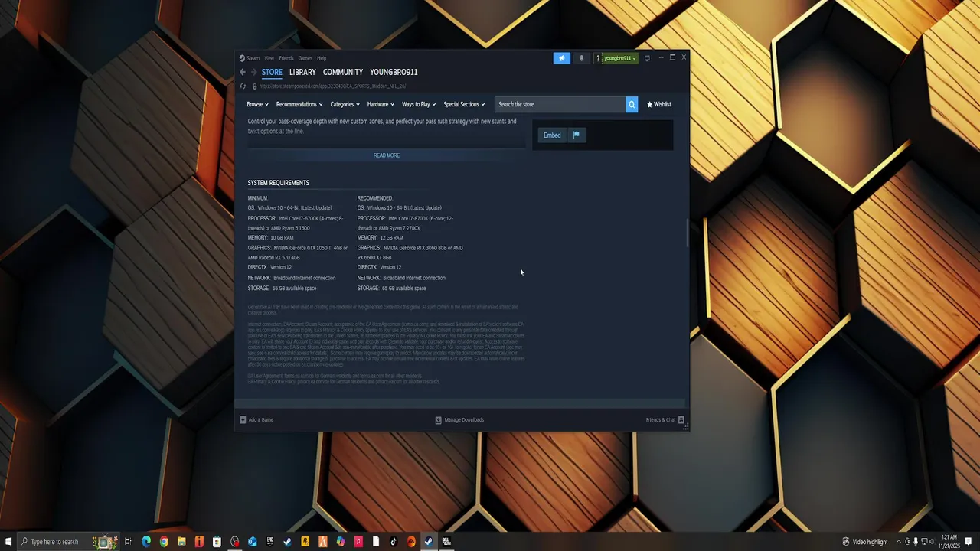This screenshot has height=551, width=980.
Task: Click the Embed button
Action: (552, 135)
